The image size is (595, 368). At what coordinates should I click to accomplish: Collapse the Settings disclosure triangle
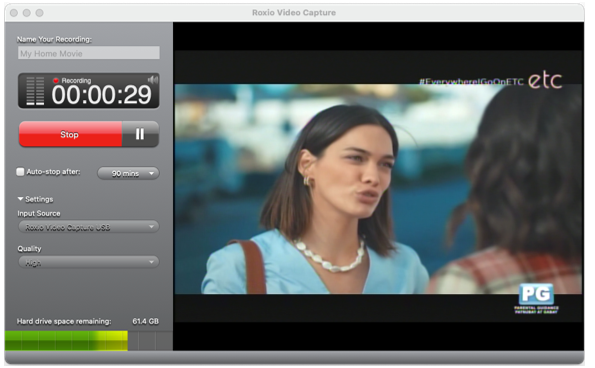coord(20,199)
